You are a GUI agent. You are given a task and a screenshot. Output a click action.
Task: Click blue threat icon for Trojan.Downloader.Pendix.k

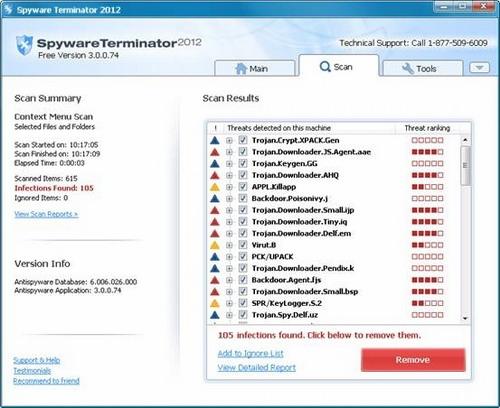coord(215,268)
